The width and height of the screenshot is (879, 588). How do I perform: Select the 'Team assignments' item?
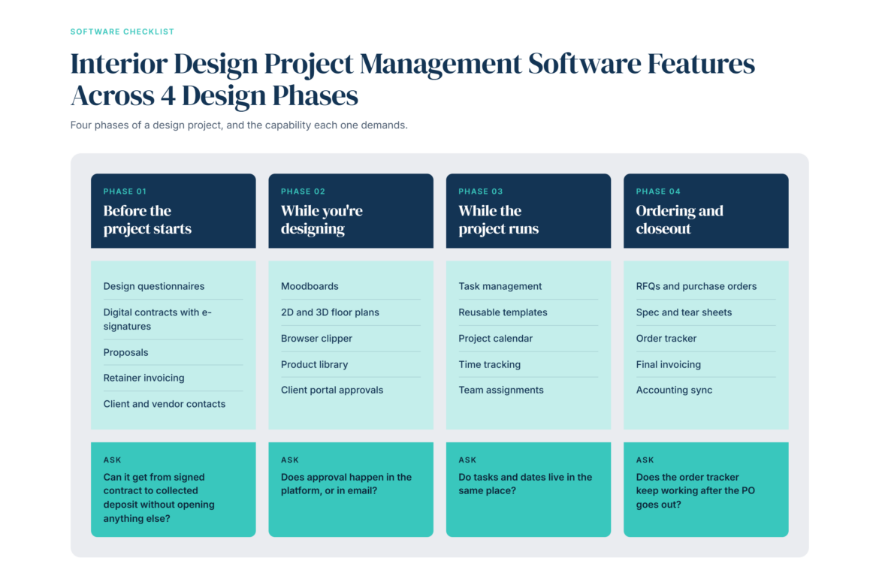(500, 390)
